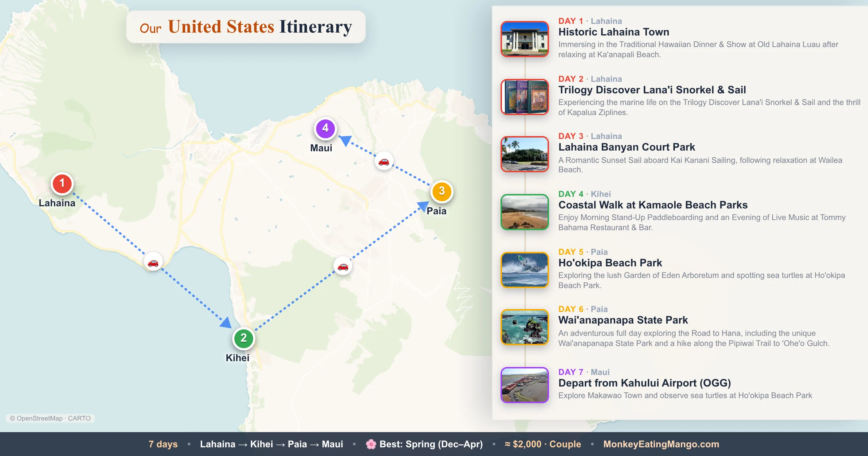
Task: Click the Makawao Town description for Day 7
Action: point(685,396)
